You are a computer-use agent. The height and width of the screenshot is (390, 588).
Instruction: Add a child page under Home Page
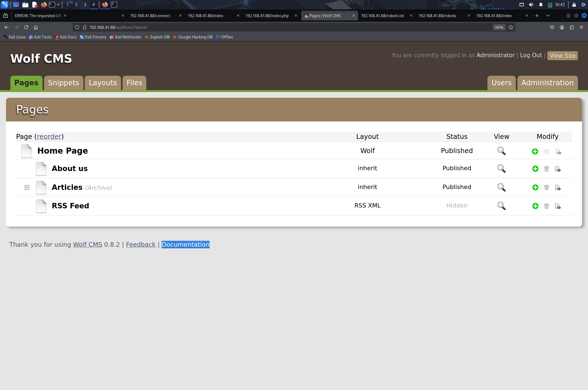pos(535,151)
